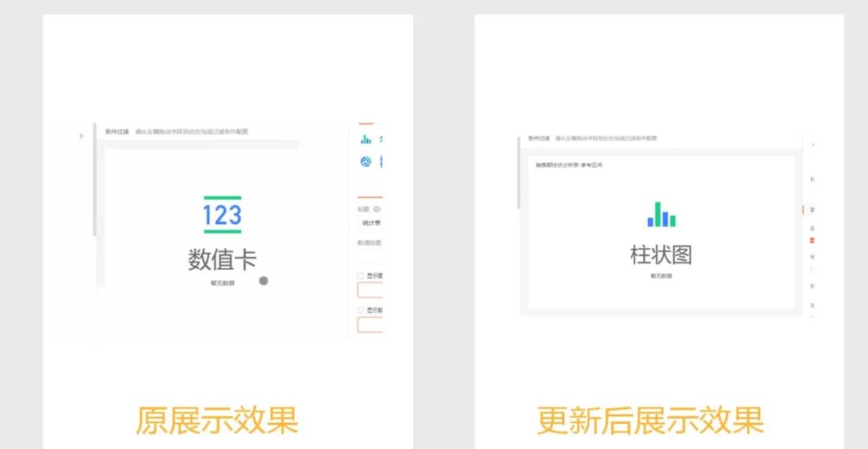Click the orange-bordered input below second 显示 checkbox
Image resolution: width=868 pixels, height=449 pixels.
[370, 325]
